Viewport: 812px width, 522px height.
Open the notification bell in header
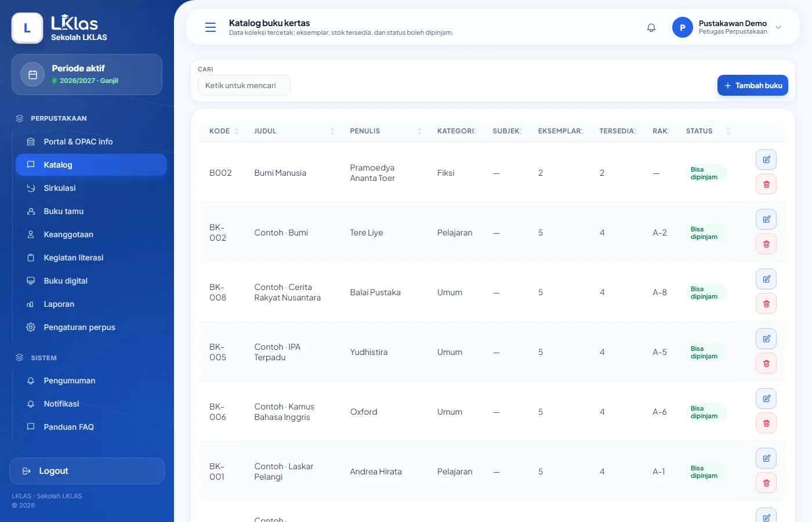[651, 27]
